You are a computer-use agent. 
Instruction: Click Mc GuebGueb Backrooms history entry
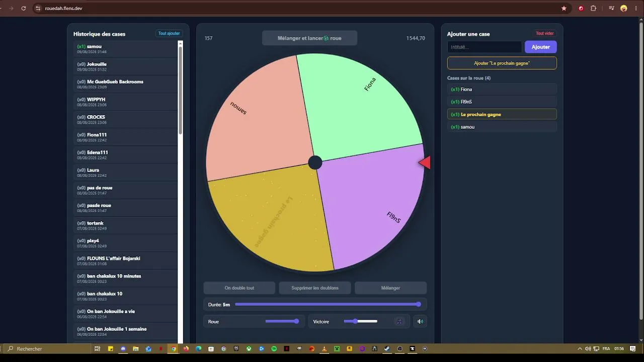[x=126, y=84]
